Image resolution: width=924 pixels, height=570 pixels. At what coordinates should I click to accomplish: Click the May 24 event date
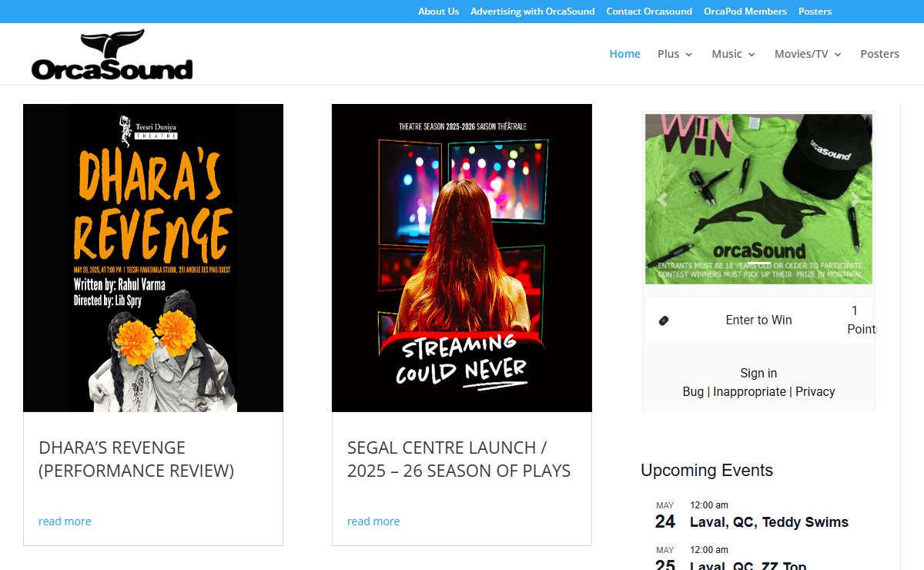tap(665, 515)
